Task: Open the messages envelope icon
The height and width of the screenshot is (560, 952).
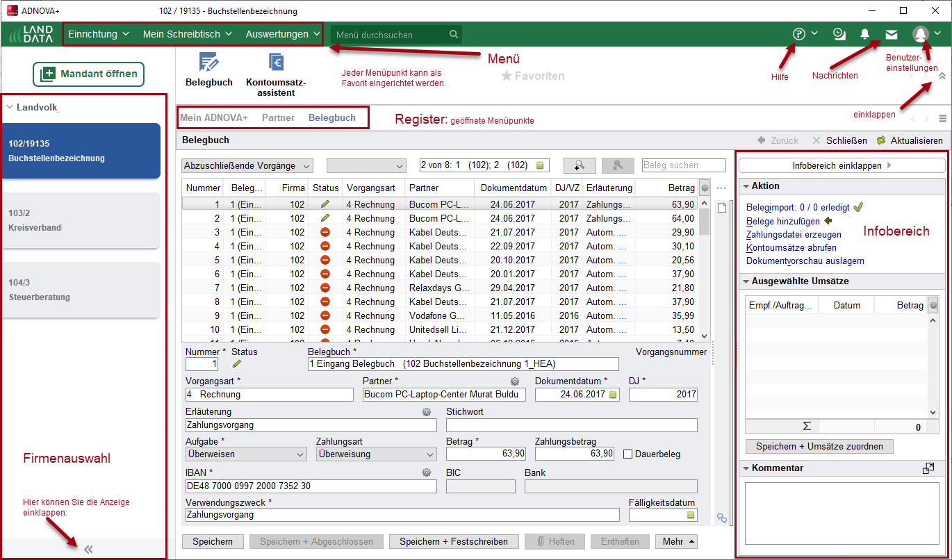Action: [x=891, y=34]
